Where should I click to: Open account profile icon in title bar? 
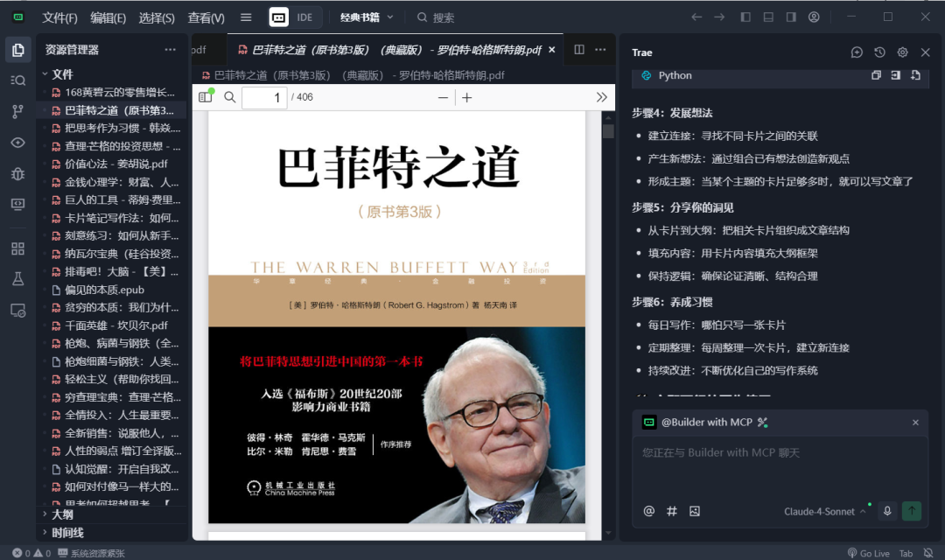click(x=814, y=17)
